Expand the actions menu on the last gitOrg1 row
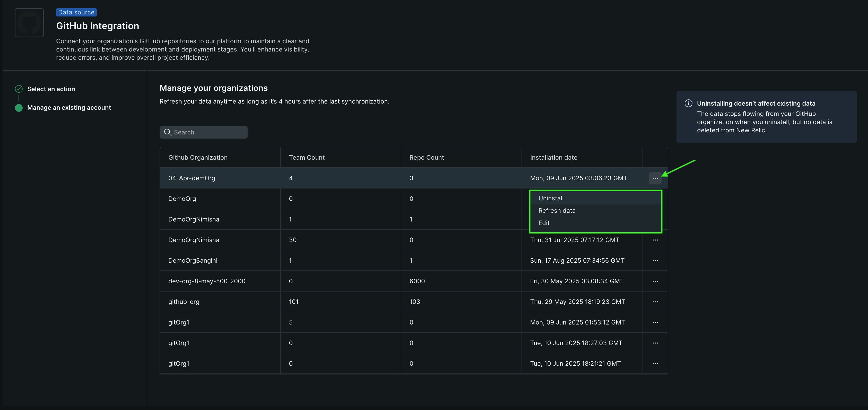 point(655,363)
